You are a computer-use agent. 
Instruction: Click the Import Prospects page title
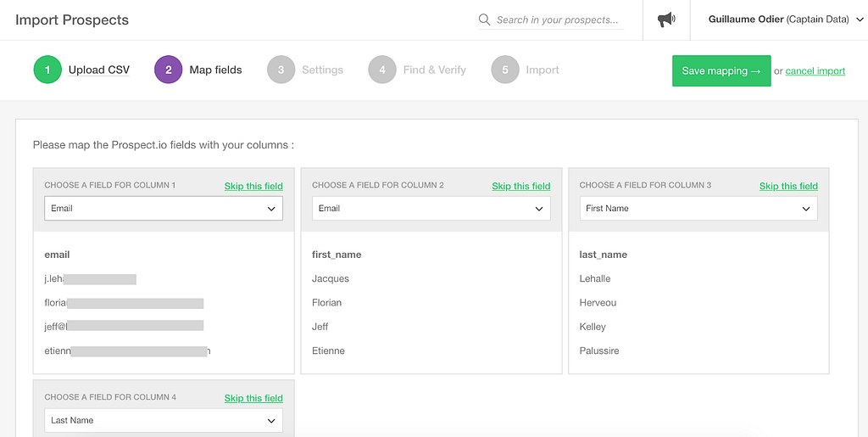pos(72,20)
